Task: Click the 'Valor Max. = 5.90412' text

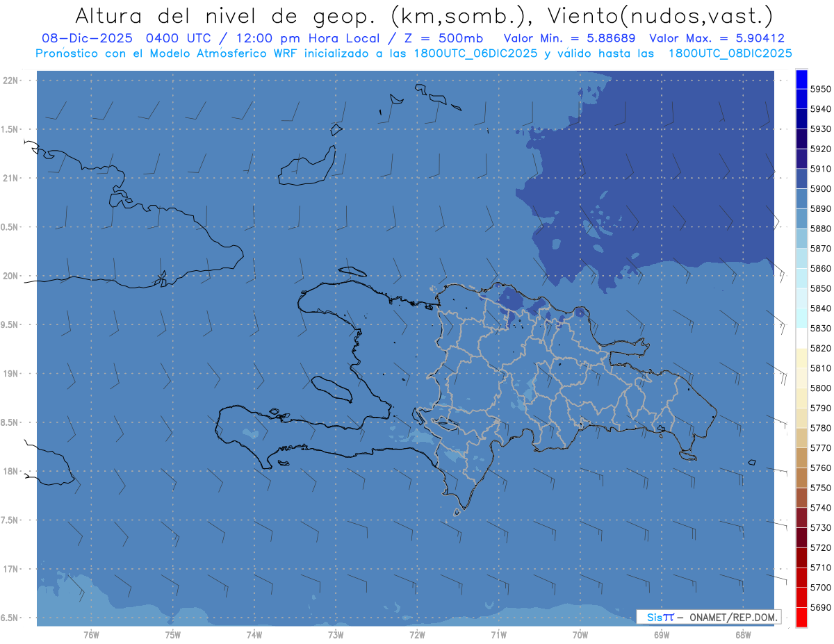Action: tap(717, 38)
